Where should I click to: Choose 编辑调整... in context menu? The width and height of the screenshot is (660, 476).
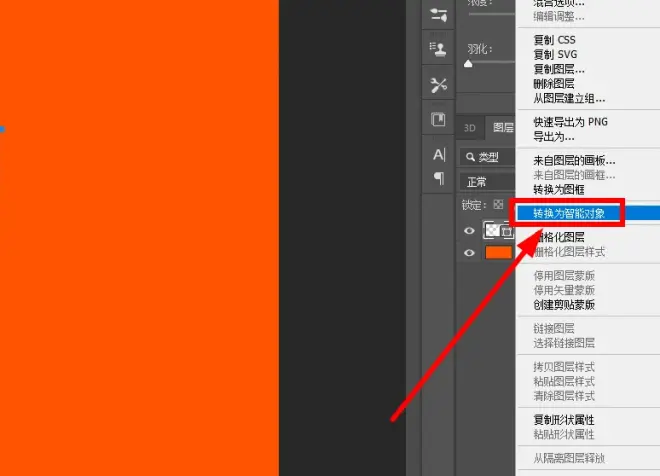[559, 17]
